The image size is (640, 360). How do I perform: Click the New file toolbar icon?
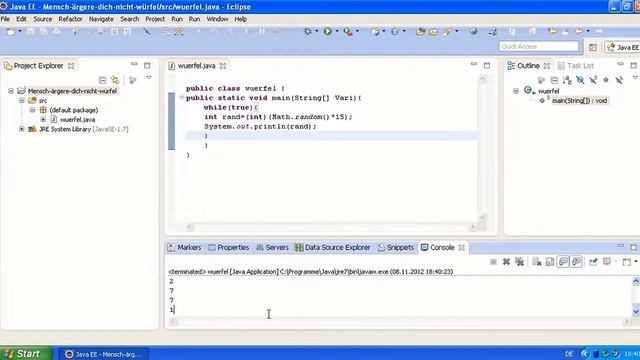(11, 31)
